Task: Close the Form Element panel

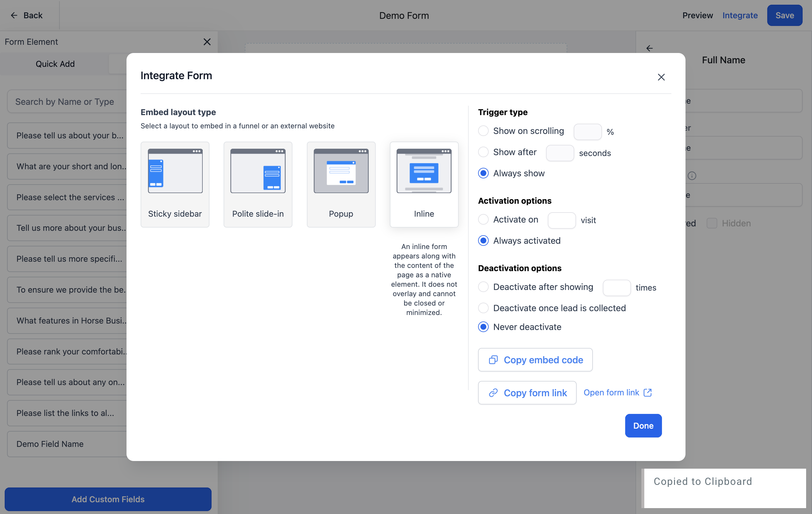Action: 207,42
